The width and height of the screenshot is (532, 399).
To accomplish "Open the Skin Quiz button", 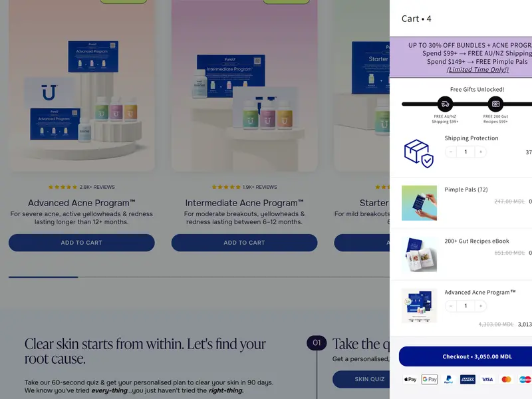I will 361,379.
